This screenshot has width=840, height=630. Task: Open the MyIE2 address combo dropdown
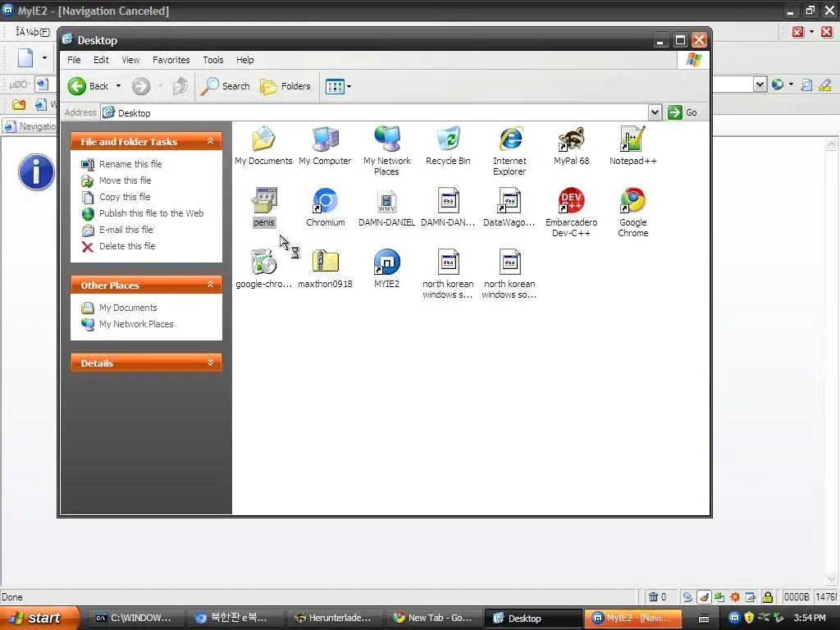[760, 84]
